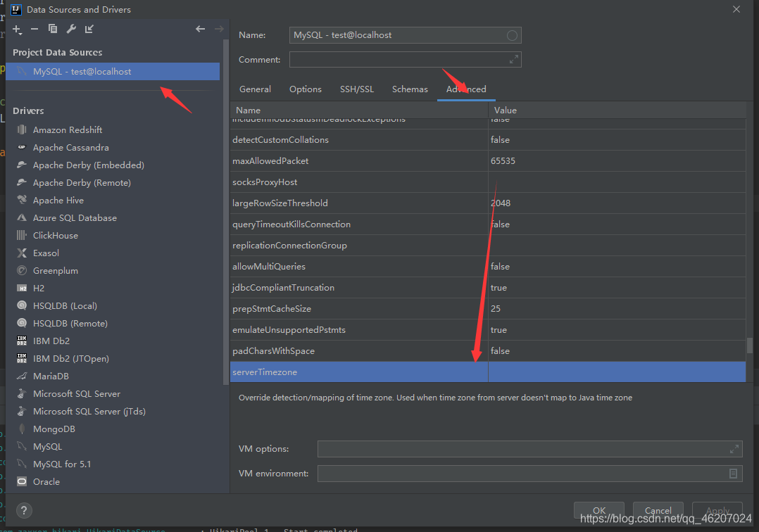Edit the largeRowSizeThreshold 2048 value
Image resolution: width=759 pixels, height=532 pixels.
click(x=617, y=203)
